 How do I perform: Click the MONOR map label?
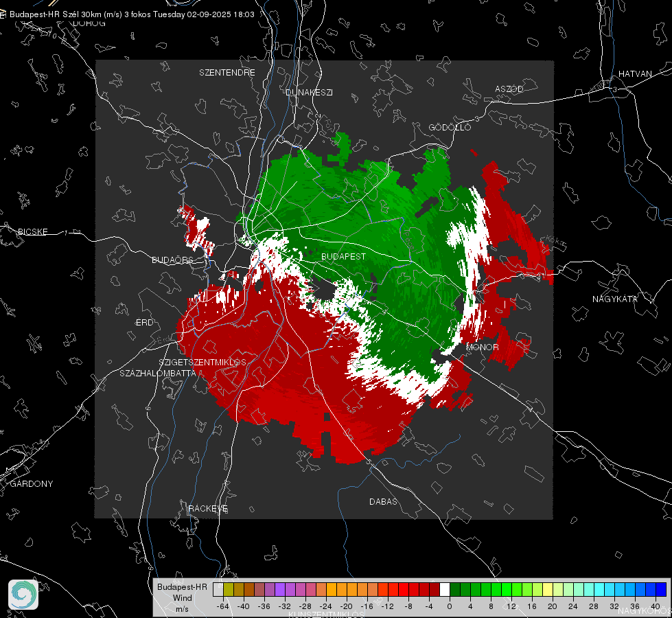[483, 347]
